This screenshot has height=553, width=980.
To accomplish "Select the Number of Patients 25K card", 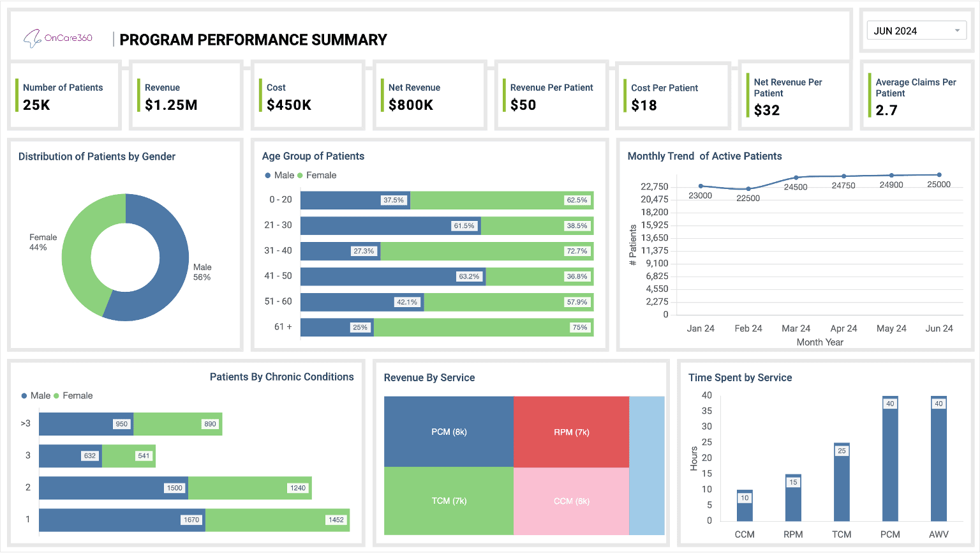I will pyautogui.click(x=65, y=96).
